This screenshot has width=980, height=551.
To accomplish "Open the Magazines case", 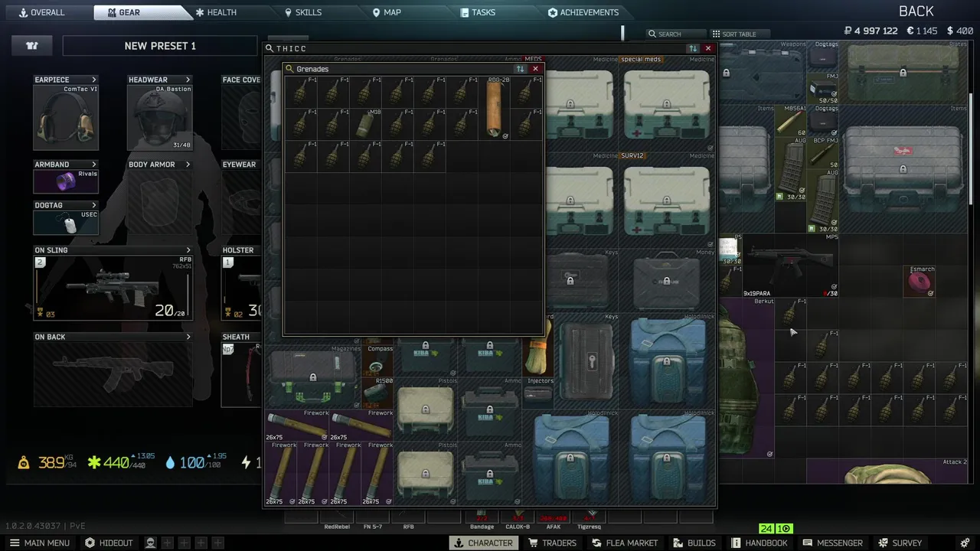I will tap(314, 377).
